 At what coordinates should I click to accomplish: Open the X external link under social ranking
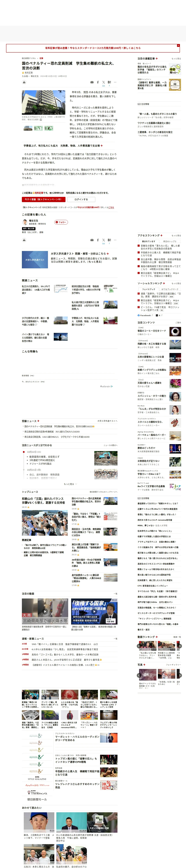pyautogui.click(x=159, y=315)
